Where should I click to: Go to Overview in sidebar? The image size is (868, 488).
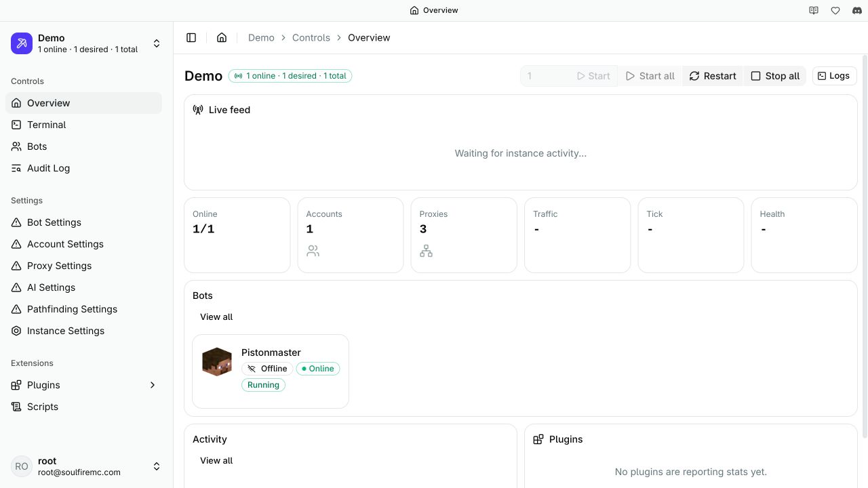click(84, 103)
